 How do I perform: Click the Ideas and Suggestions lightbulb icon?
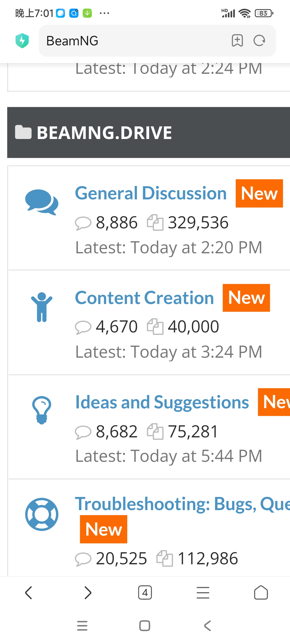[42, 410]
